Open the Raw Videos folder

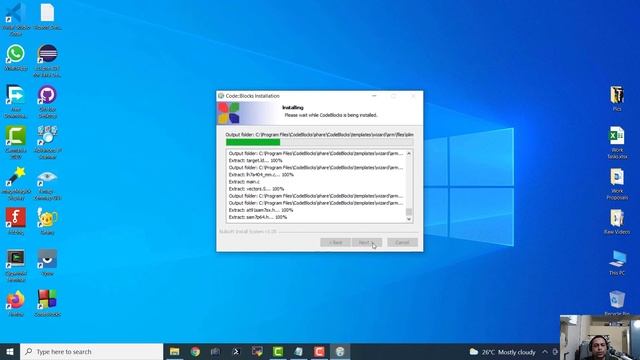tap(617, 221)
